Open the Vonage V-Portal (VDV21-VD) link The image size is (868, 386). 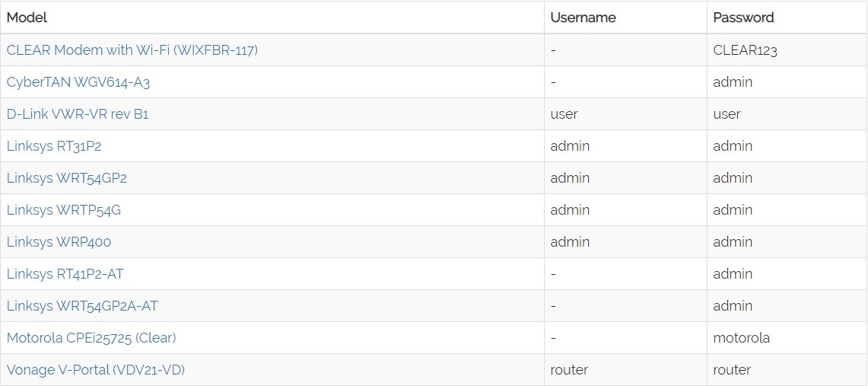click(95, 370)
